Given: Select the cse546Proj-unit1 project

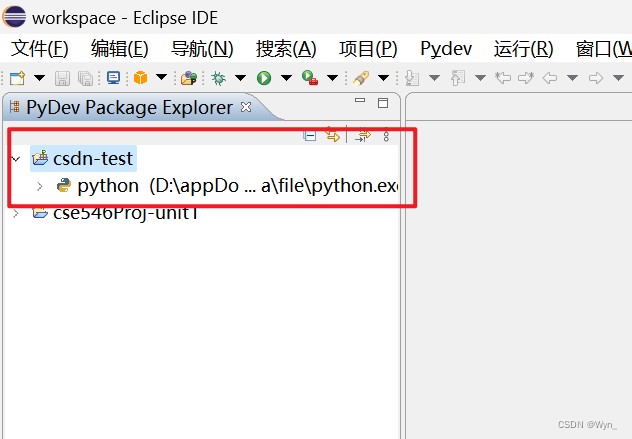Looking at the screenshot, I should coord(116,213).
